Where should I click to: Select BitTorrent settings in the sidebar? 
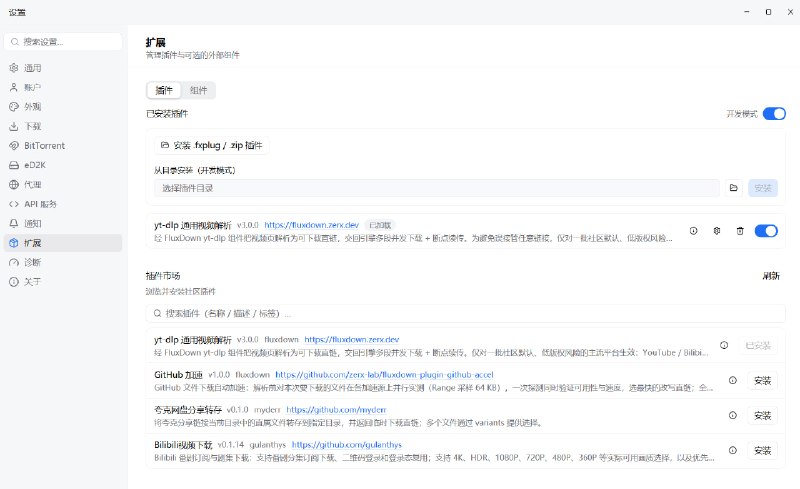(x=63, y=145)
